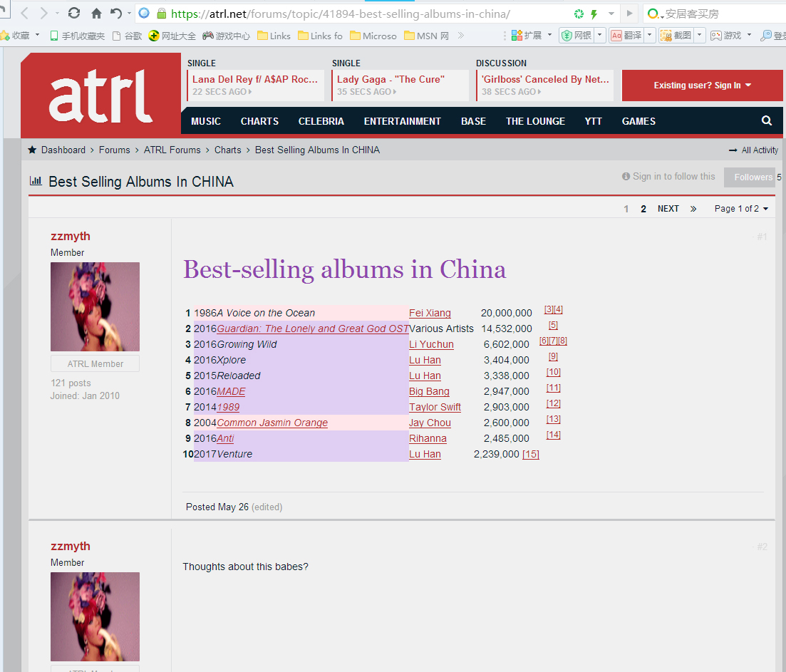
Task: Click the browser back arrow
Action: coord(25,13)
